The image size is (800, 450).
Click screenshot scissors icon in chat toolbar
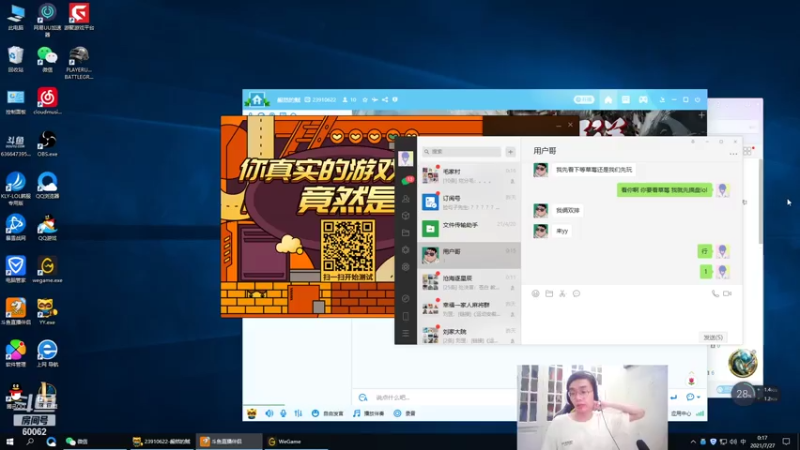click(562, 293)
